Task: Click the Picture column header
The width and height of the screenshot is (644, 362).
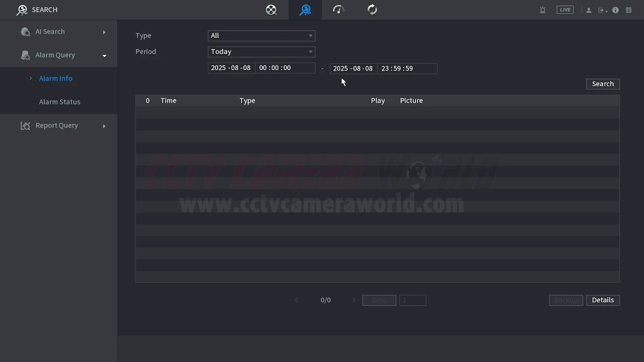Action: pos(412,101)
